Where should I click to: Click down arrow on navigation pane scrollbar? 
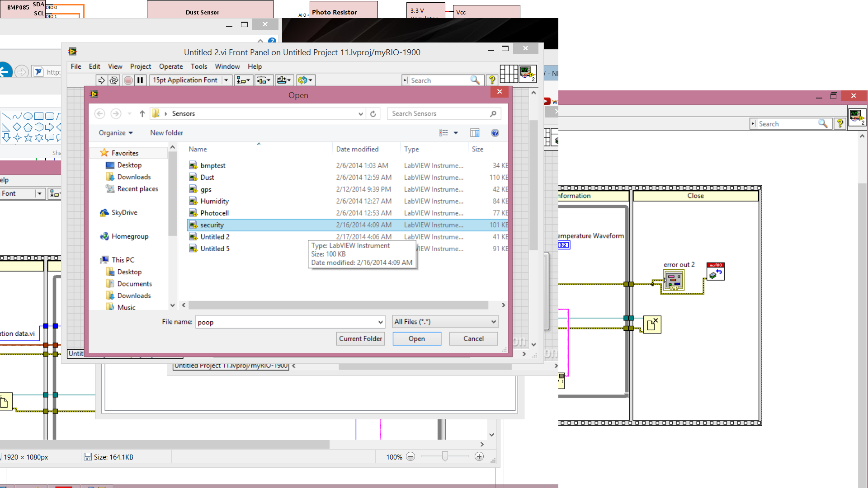point(172,305)
